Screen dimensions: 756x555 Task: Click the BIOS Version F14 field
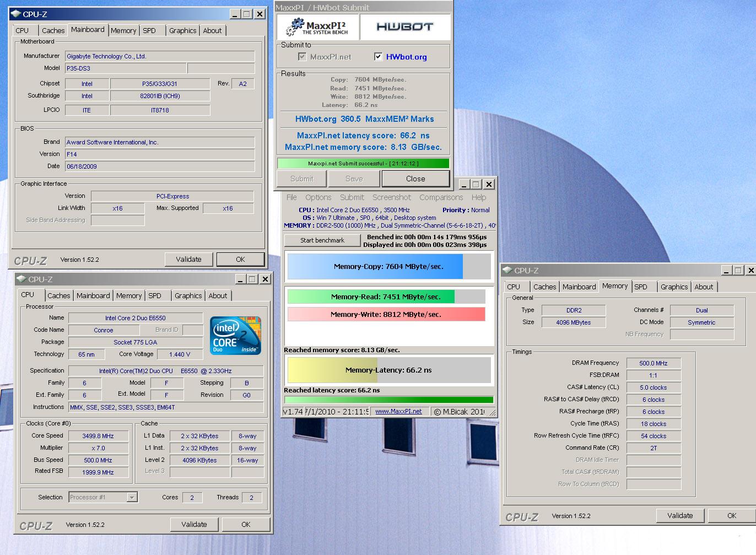pos(160,154)
